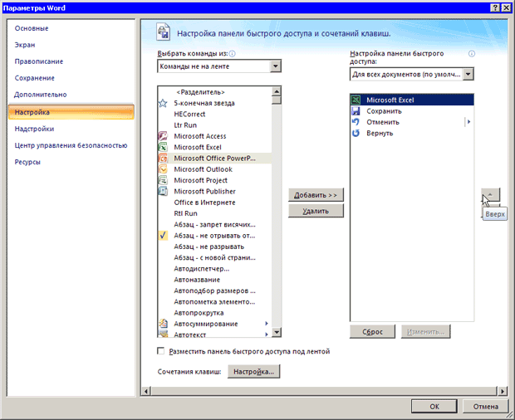Click the commands list scroll-down arrow

pos(277,332)
